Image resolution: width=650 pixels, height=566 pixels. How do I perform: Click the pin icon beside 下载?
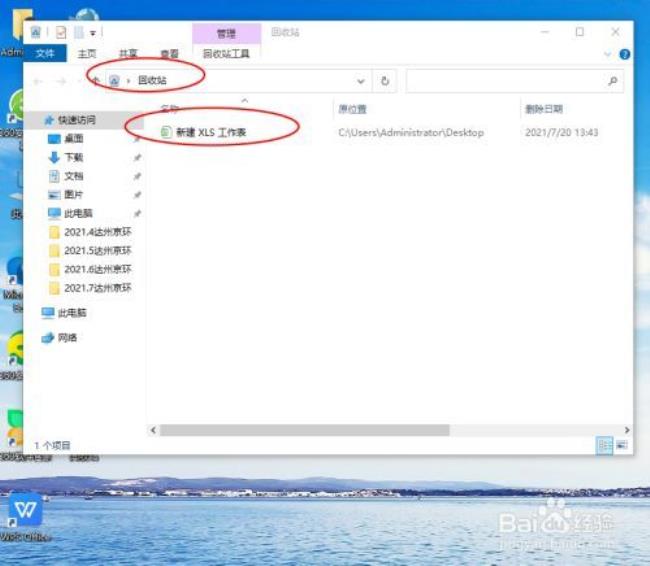coord(137,158)
